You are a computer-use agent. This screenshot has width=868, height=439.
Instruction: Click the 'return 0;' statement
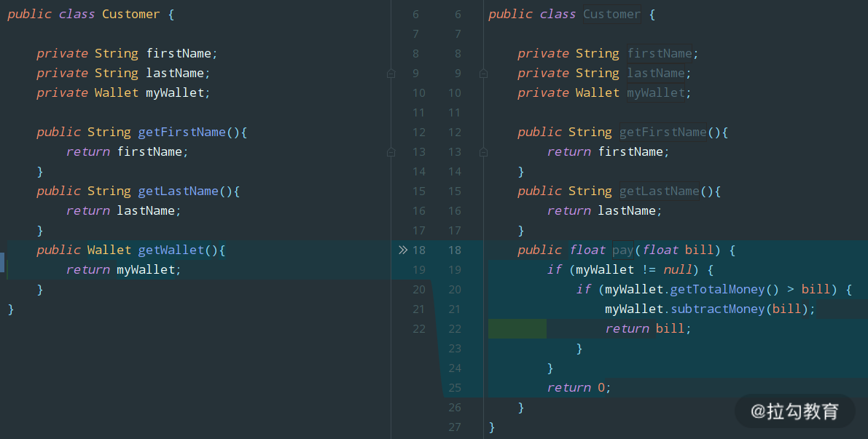point(579,387)
